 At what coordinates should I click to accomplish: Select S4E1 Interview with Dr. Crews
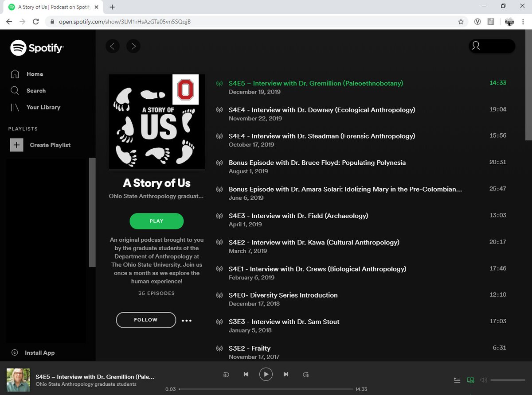coord(317,269)
